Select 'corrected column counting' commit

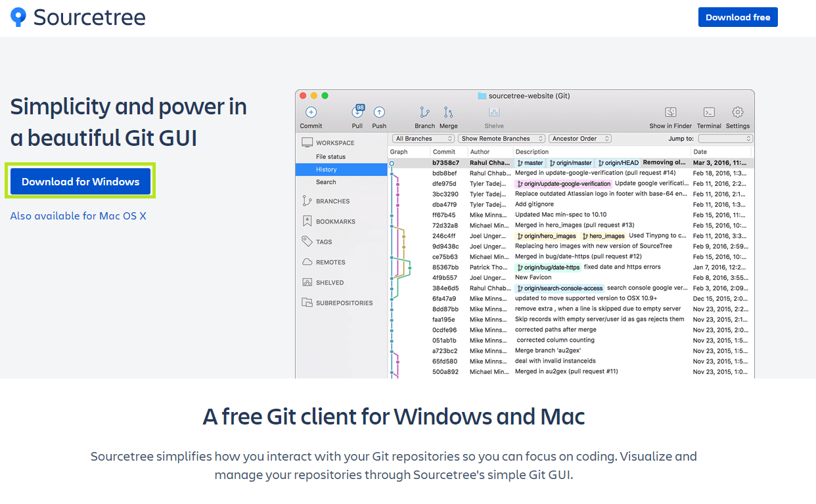[555, 340]
